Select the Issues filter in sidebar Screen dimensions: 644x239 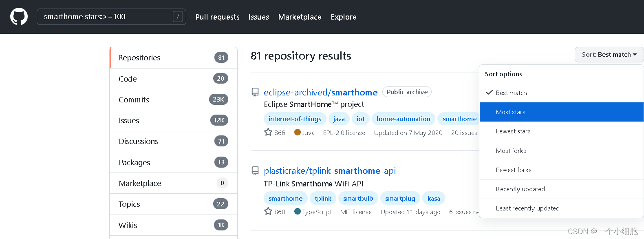pos(174,120)
